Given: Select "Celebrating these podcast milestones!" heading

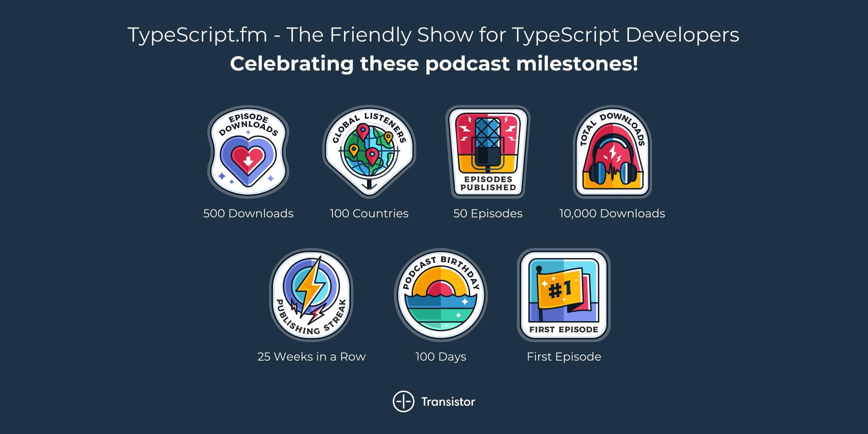Looking at the screenshot, I should click(434, 64).
